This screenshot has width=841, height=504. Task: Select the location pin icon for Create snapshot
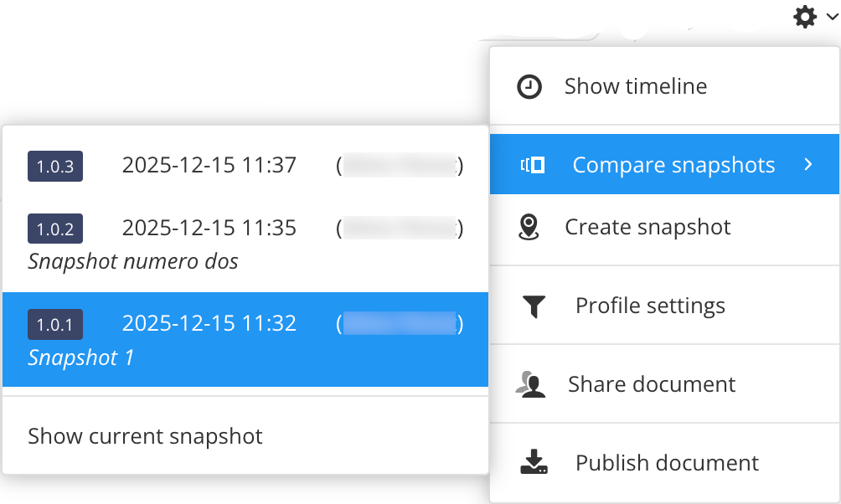(x=529, y=226)
